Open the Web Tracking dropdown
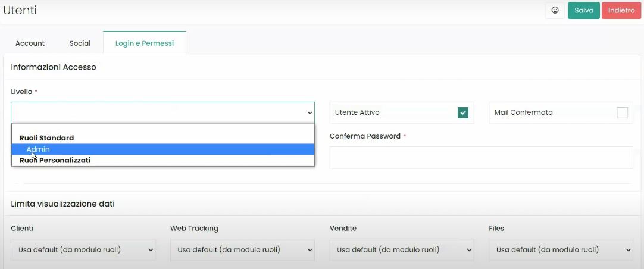The width and height of the screenshot is (644, 269). click(x=242, y=250)
